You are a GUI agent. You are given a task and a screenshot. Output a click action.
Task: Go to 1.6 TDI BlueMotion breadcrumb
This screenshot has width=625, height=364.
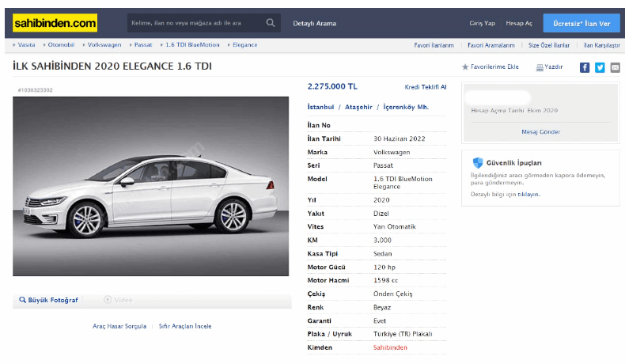tap(192, 44)
